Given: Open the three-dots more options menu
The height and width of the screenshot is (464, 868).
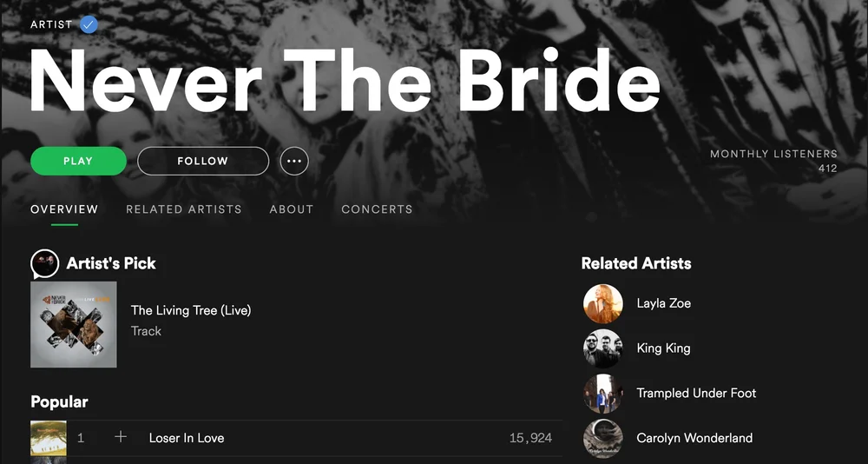Looking at the screenshot, I should pyautogui.click(x=294, y=162).
